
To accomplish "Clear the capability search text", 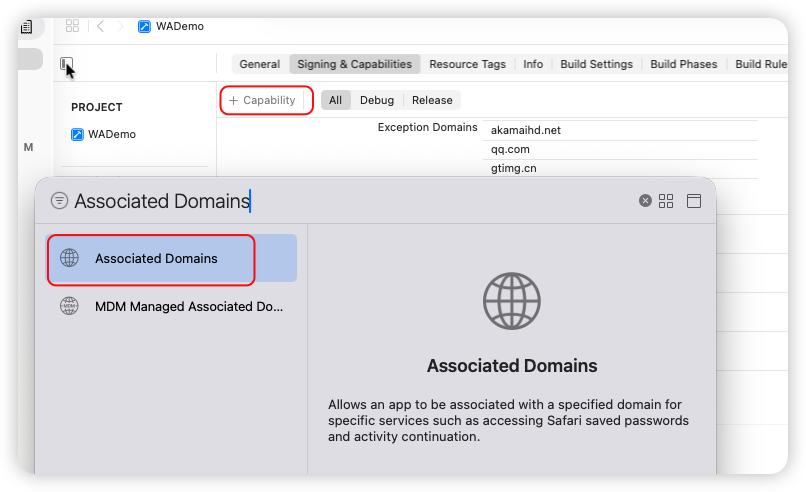I will tap(645, 201).
